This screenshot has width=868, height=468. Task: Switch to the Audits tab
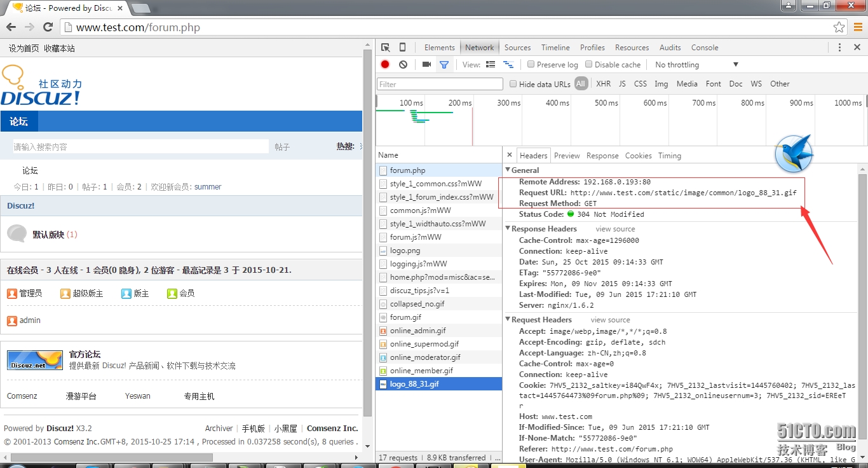point(670,48)
